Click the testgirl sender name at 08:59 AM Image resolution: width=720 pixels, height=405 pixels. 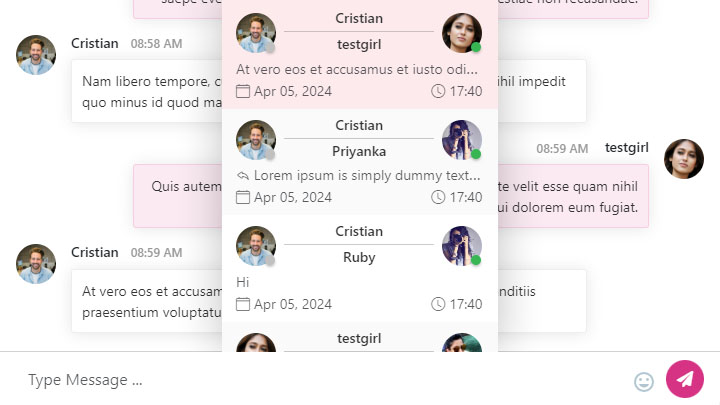(626, 147)
